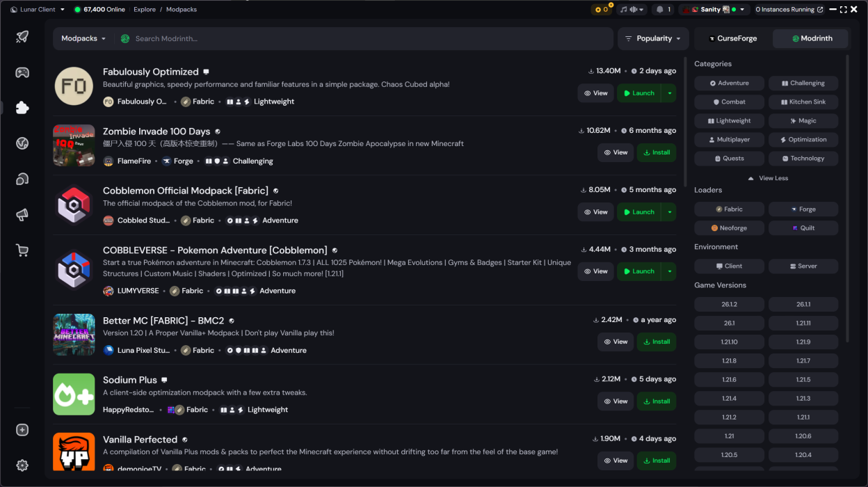
Task: Open the notifications bell in top bar
Action: [663, 10]
